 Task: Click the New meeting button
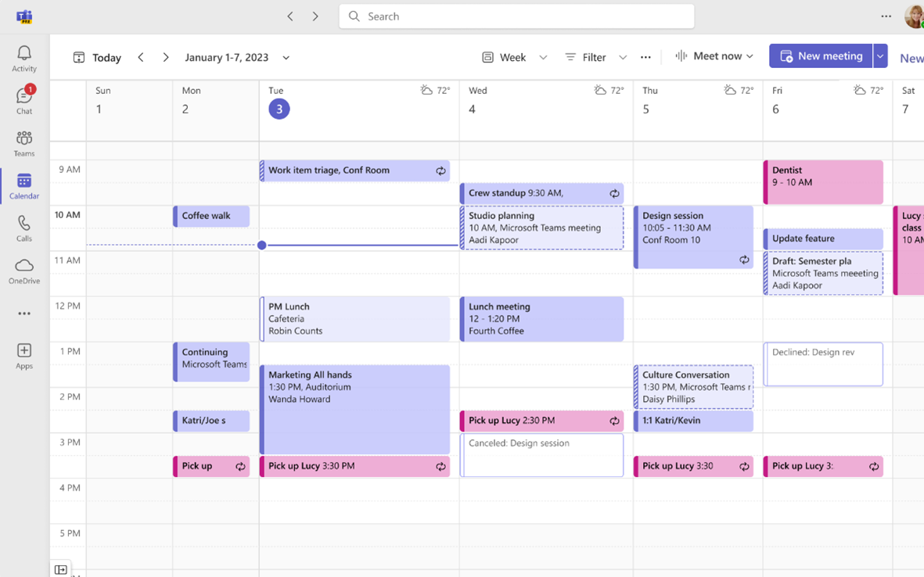pos(820,56)
